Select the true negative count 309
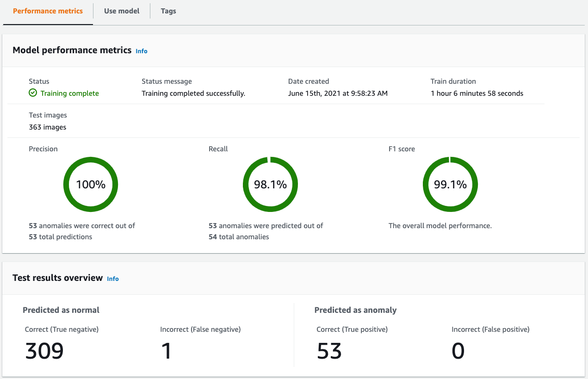588x379 pixels. pos(44,351)
